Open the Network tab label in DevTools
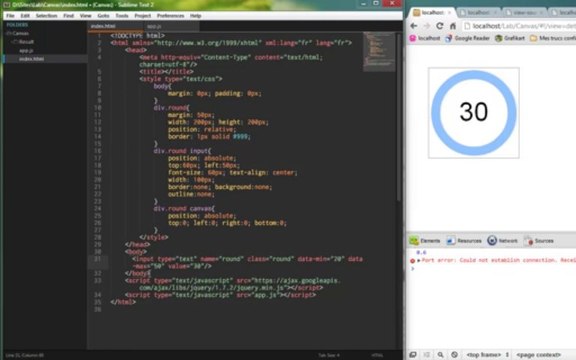The width and height of the screenshot is (576, 360). click(x=508, y=241)
